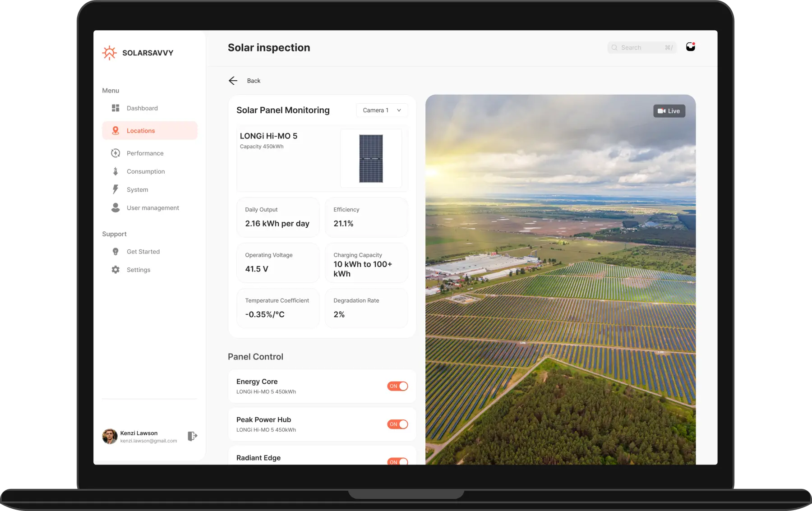Click the User management person icon
812x511 pixels.
pyautogui.click(x=115, y=207)
